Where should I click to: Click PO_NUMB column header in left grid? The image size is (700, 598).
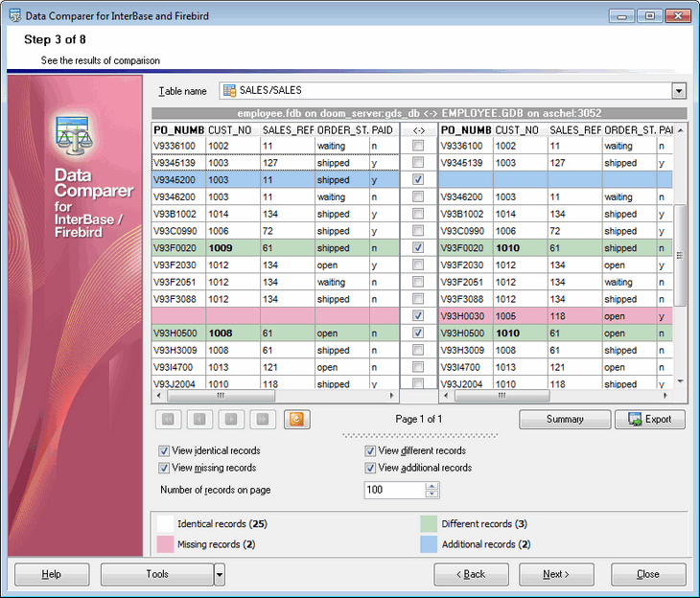178,130
